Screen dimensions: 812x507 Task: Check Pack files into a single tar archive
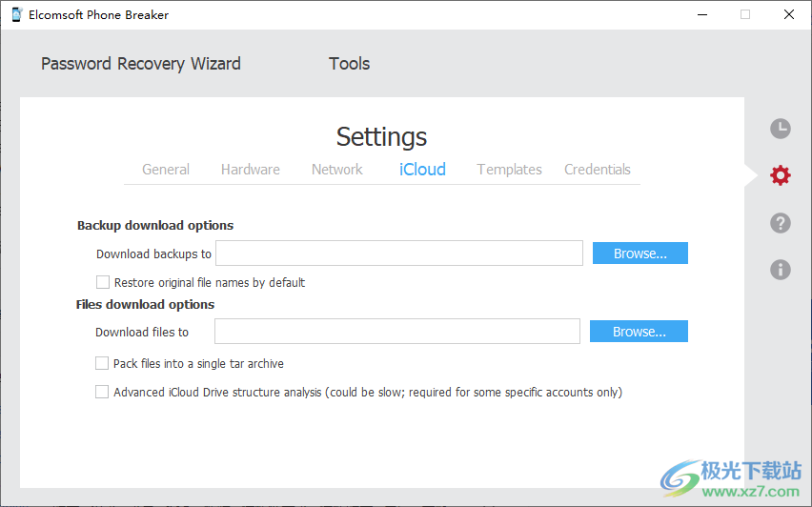(x=102, y=363)
